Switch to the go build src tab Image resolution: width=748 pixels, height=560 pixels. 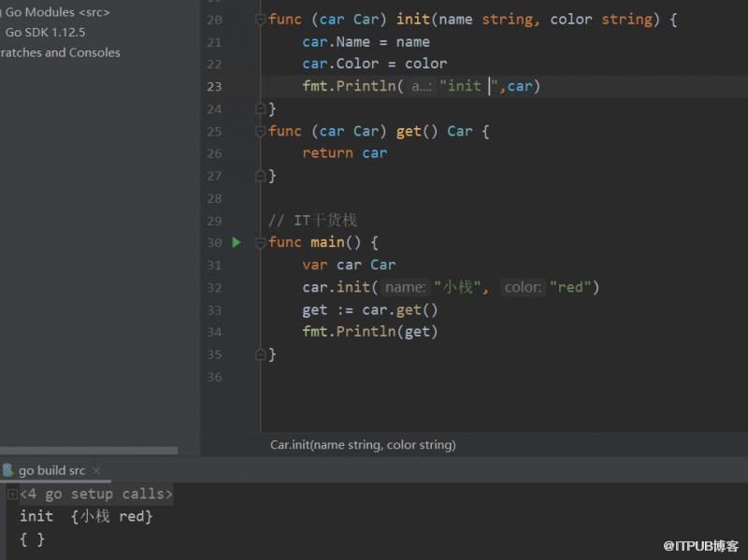pos(51,470)
